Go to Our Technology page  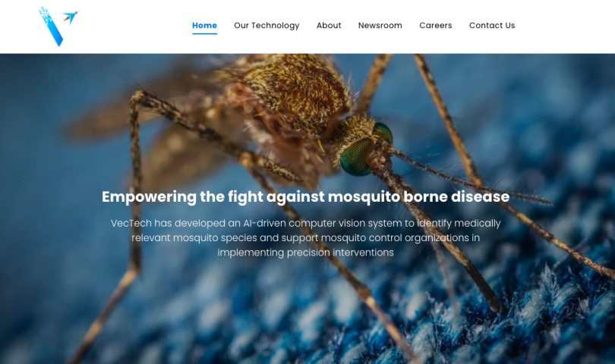[x=266, y=26]
